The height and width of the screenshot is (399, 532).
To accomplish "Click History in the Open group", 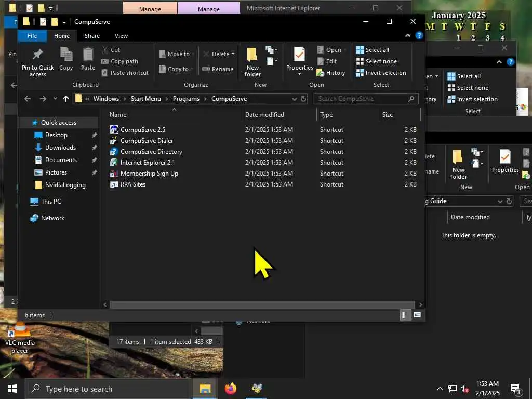I will (331, 73).
